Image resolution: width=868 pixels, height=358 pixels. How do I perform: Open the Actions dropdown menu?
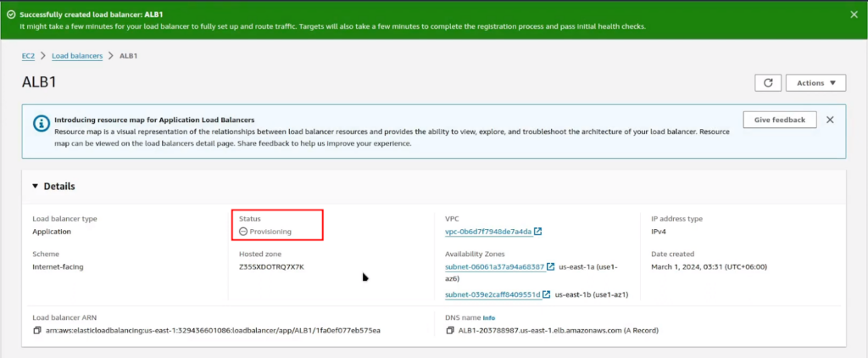(815, 82)
